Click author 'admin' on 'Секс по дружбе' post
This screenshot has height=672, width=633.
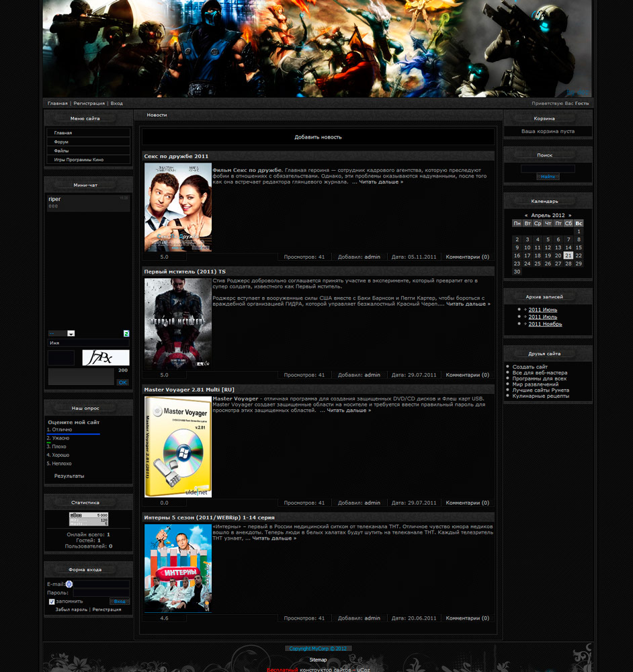coord(372,257)
